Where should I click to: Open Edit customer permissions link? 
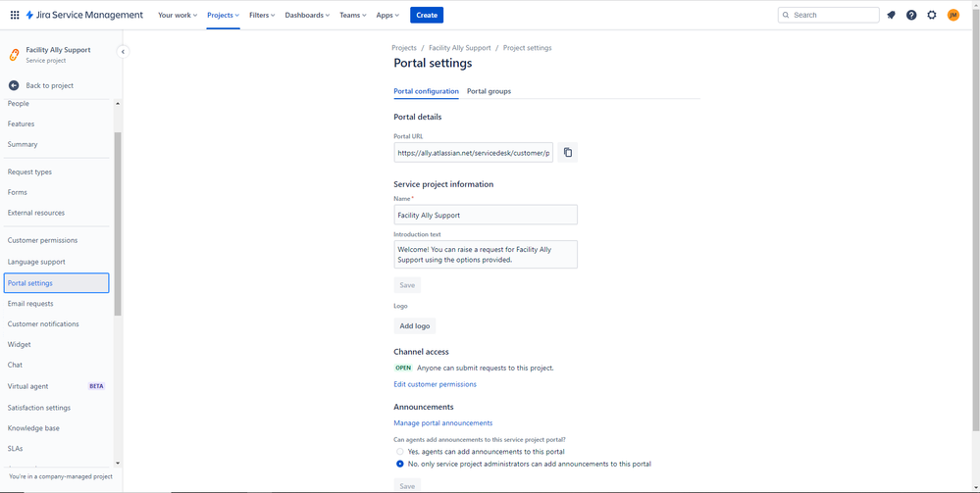tap(435, 384)
